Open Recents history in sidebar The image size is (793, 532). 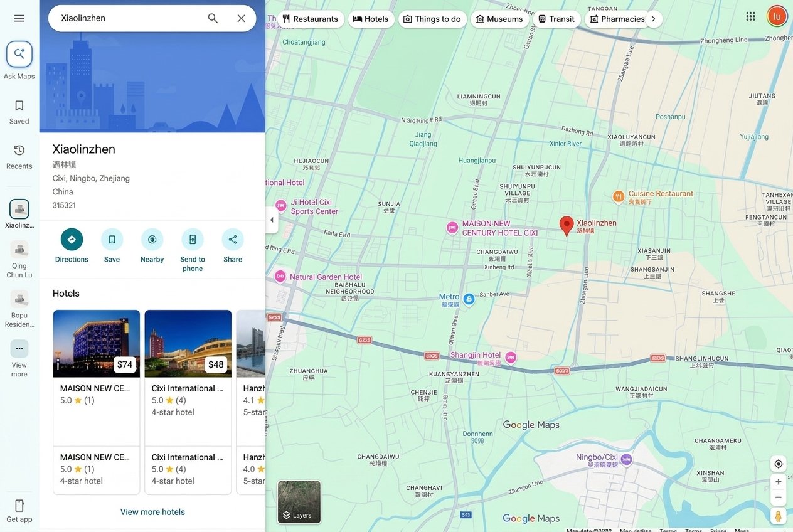click(x=19, y=156)
